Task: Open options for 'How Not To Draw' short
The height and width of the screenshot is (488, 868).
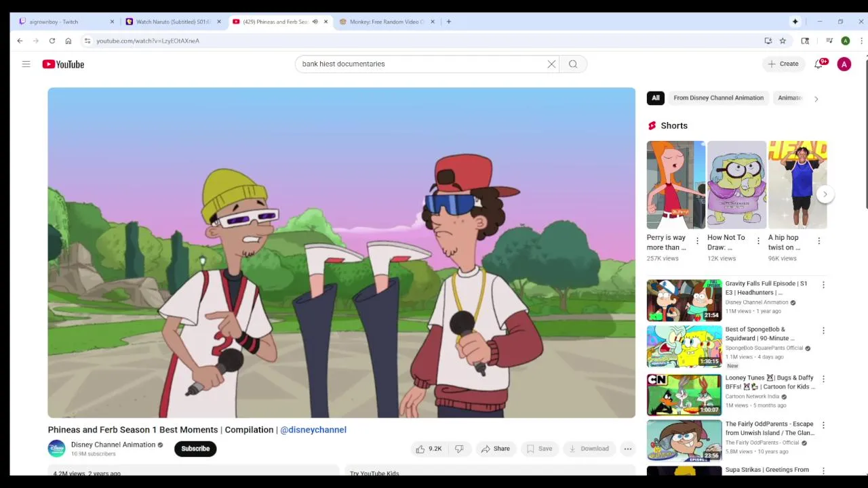Action: click(x=758, y=241)
